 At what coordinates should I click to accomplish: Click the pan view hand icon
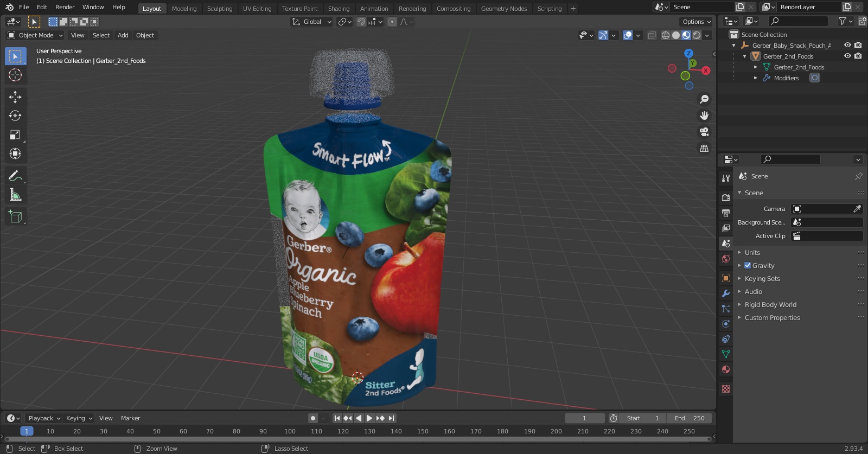(704, 116)
